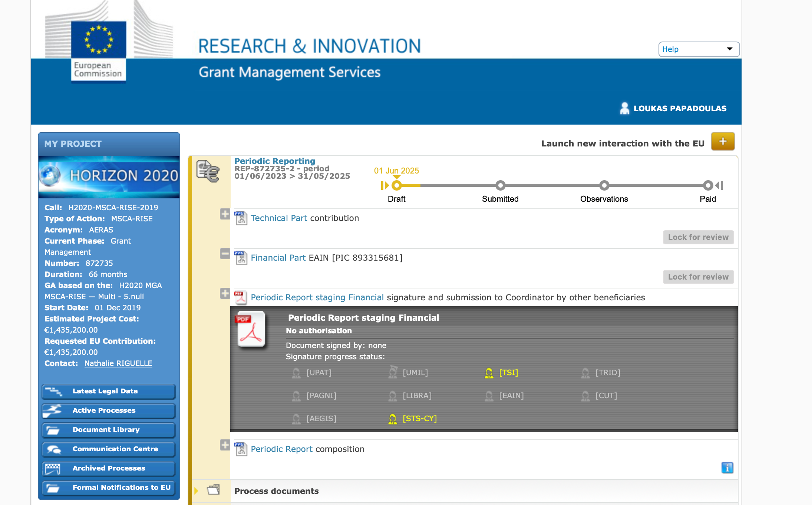The width and height of the screenshot is (812, 505).
Task: Click the Financial Part document icon
Action: pyautogui.click(x=241, y=258)
